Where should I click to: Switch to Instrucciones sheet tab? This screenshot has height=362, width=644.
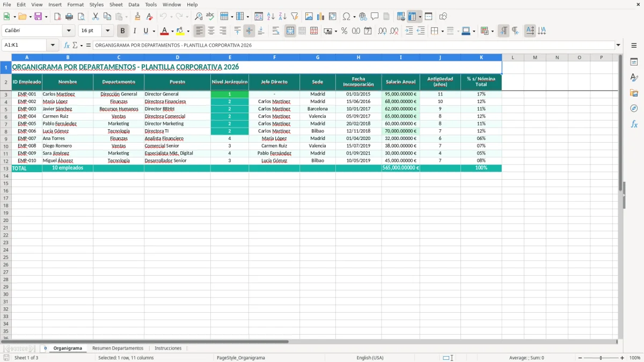pyautogui.click(x=168, y=348)
